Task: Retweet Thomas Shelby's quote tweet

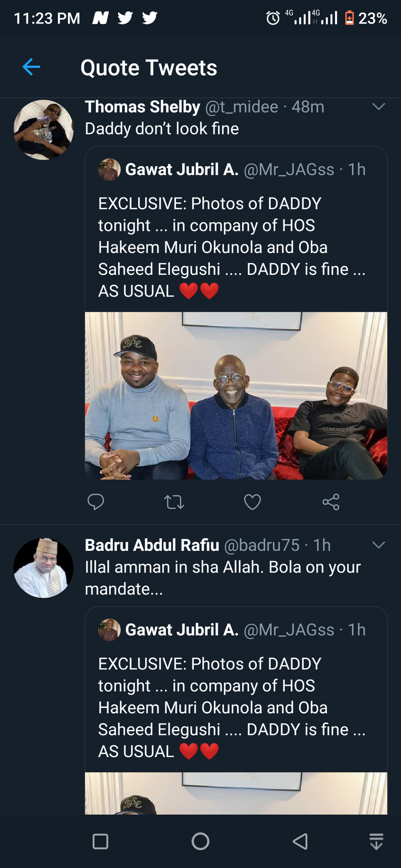Action: (174, 502)
